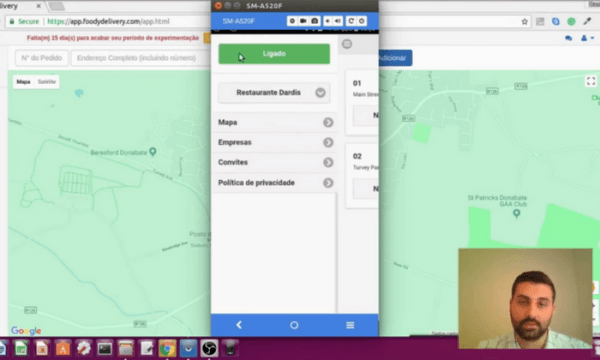Switch map to Mapa view
The width and height of the screenshot is (600, 360).
(23, 81)
